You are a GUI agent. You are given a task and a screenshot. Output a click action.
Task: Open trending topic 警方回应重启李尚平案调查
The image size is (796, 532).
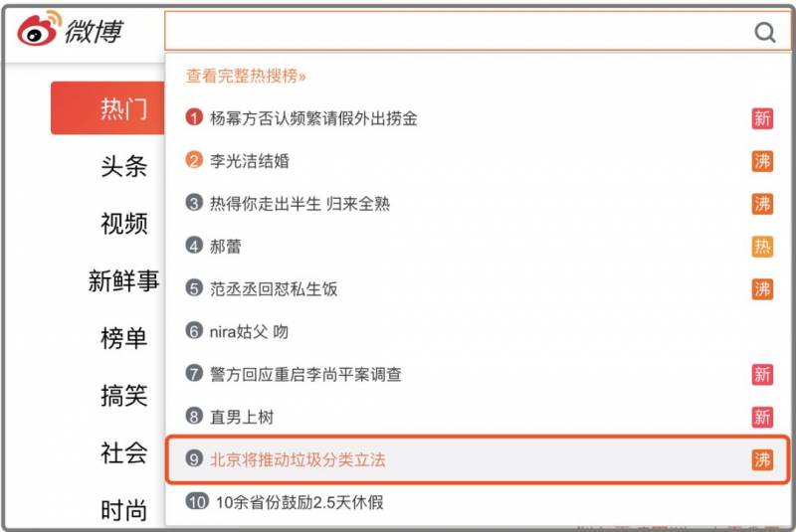click(x=305, y=375)
